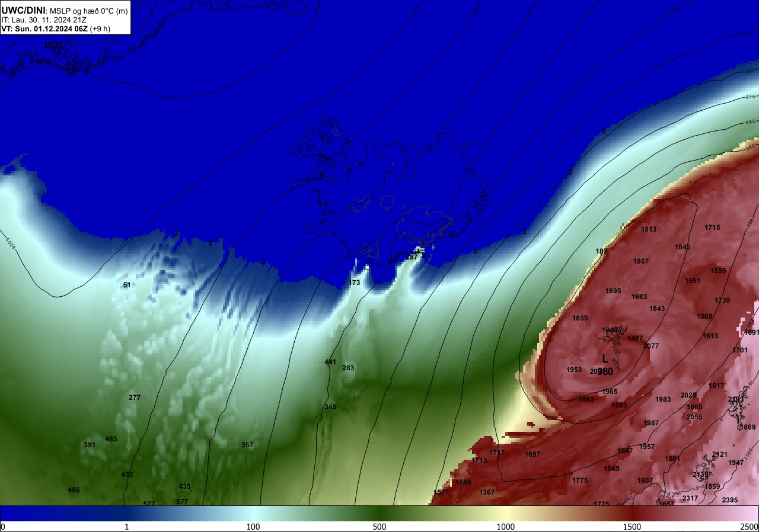Click the 1947 height value
The image size is (759, 532).
tap(736, 463)
